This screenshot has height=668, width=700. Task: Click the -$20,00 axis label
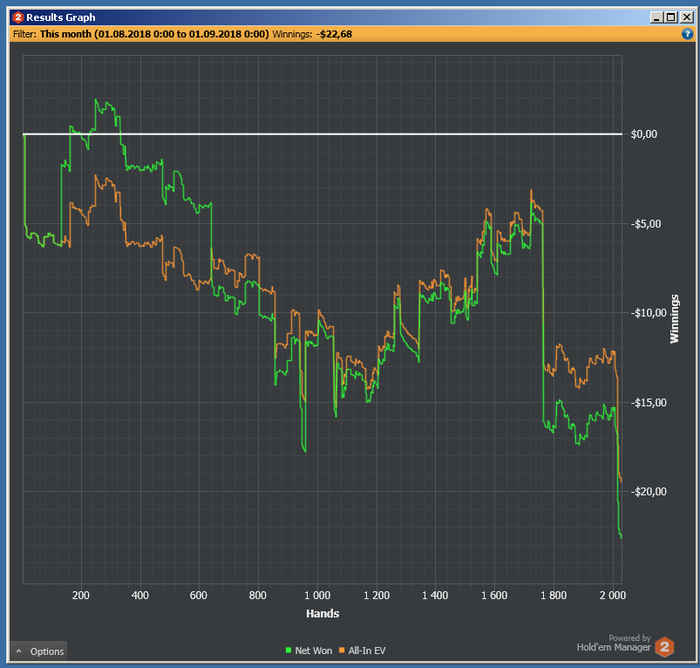point(648,492)
